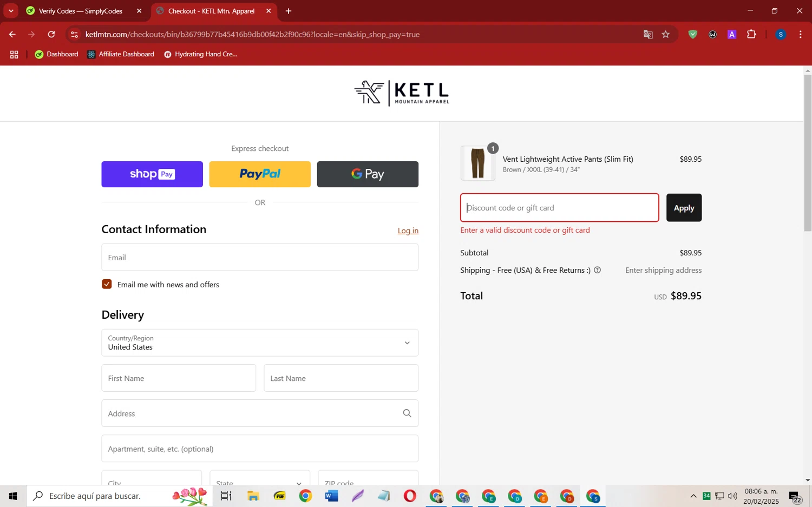Expand the Country/Region dropdown
Viewport: 812px width, 507px height.
[260, 343]
